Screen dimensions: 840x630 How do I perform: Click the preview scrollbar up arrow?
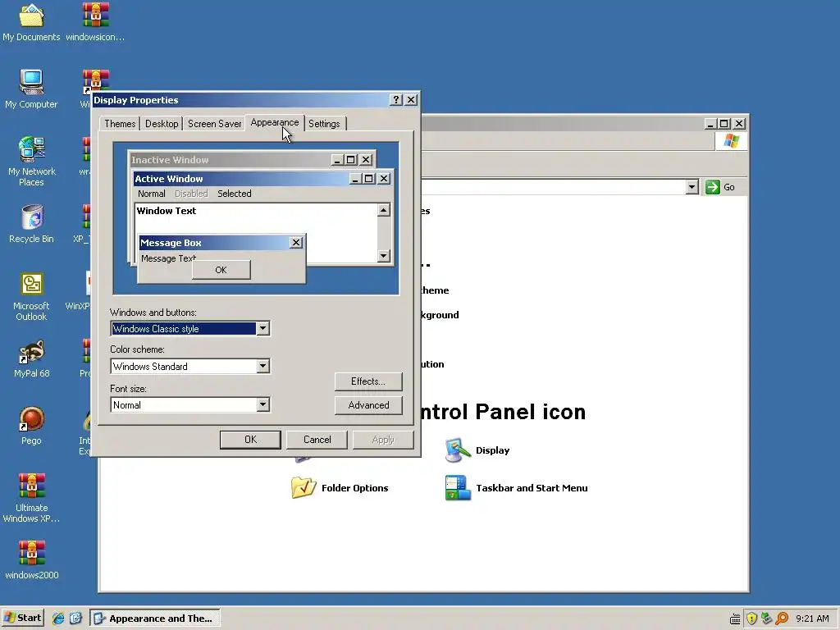pos(383,210)
